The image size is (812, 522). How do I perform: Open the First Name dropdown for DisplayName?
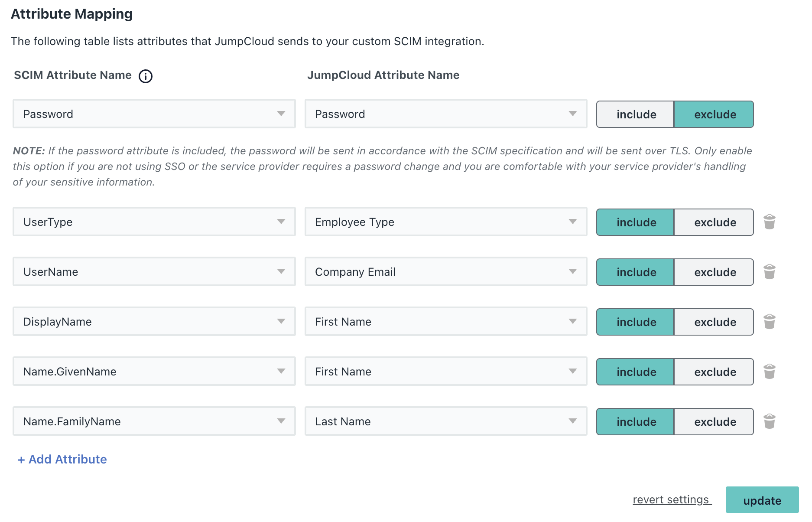click(446, 321)
